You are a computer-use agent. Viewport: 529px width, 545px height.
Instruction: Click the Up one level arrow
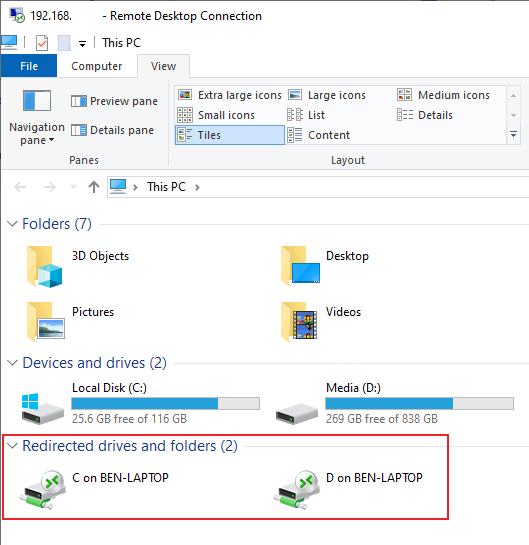(93, 187)
